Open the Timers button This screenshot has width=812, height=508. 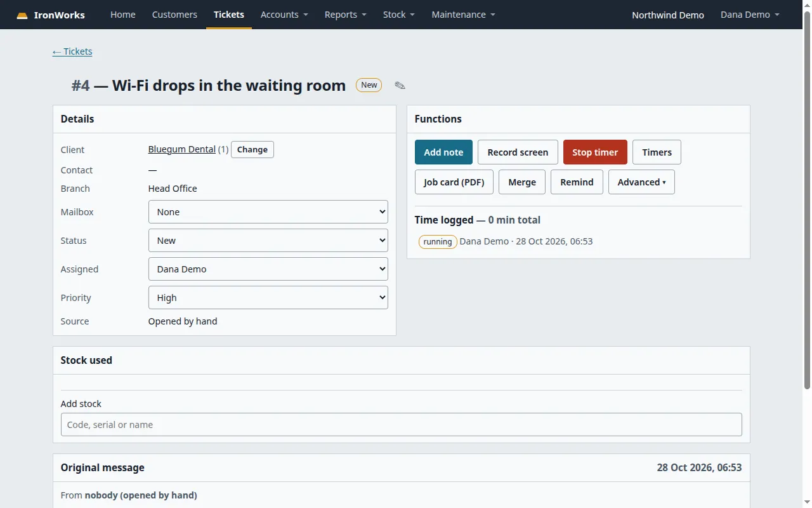point(657,152)
